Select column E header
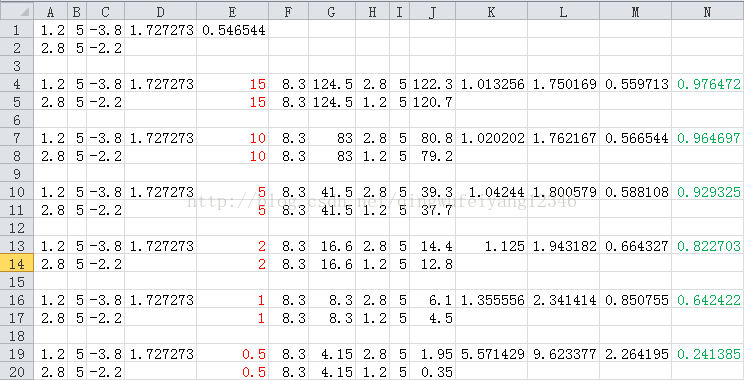The height and width of the screenshot is (380, 744). [232, 11]
